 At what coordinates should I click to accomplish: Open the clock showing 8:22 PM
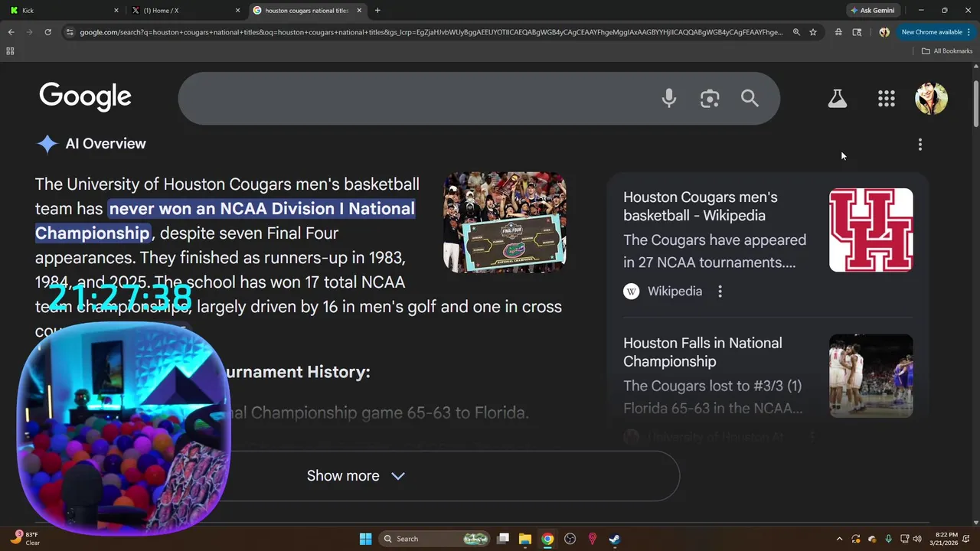[x=946, y=539]
